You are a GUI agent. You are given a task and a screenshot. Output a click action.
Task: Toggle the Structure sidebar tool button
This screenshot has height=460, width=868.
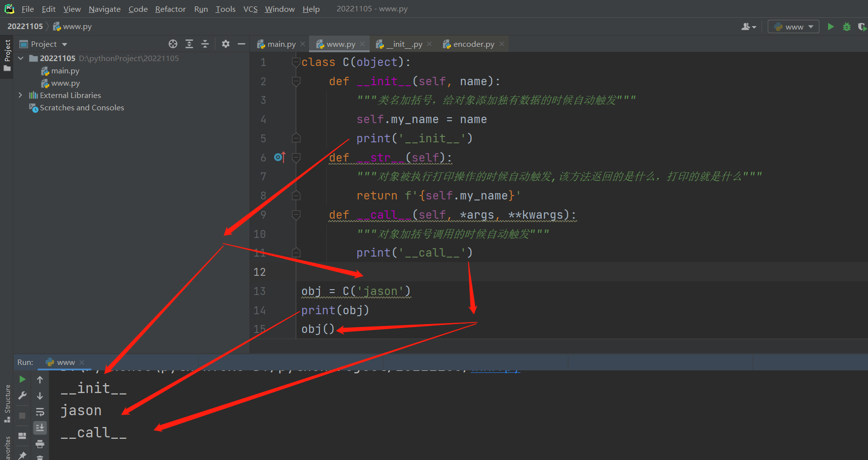7,404
